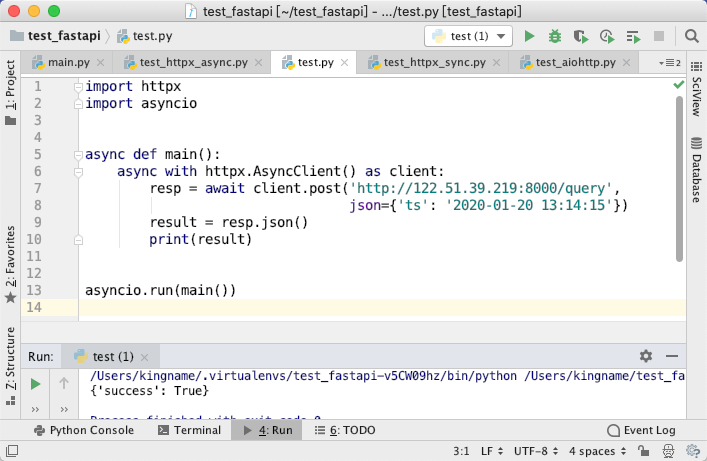Screen dimensions: 707x461
Task: Toggle read-only lock icon in status bar
Action: [643, 451]
